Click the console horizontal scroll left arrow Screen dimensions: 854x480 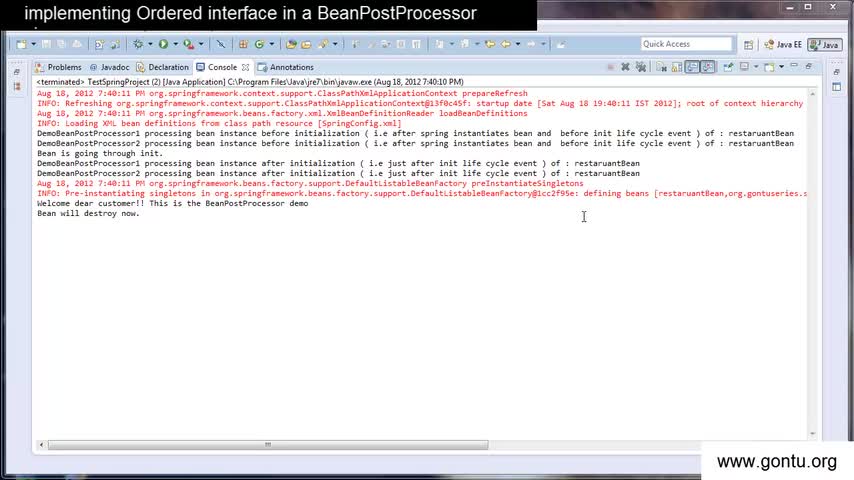pos(41,445)
